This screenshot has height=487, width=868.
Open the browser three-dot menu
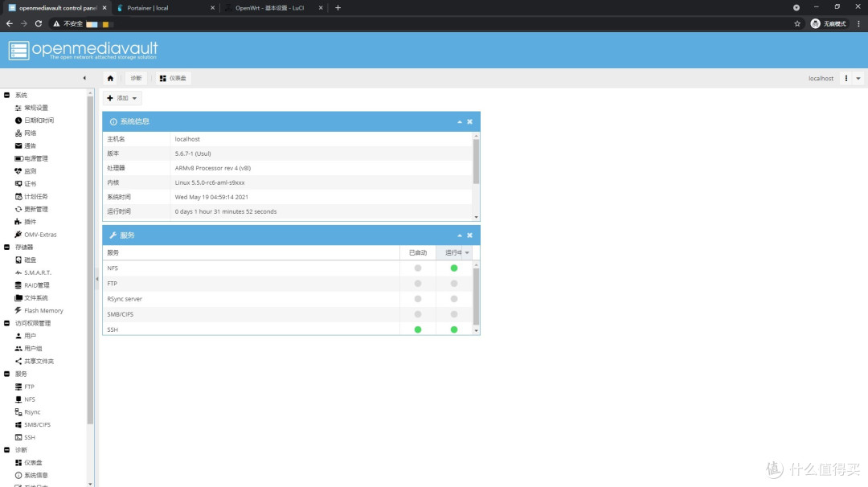click(858, 24)
